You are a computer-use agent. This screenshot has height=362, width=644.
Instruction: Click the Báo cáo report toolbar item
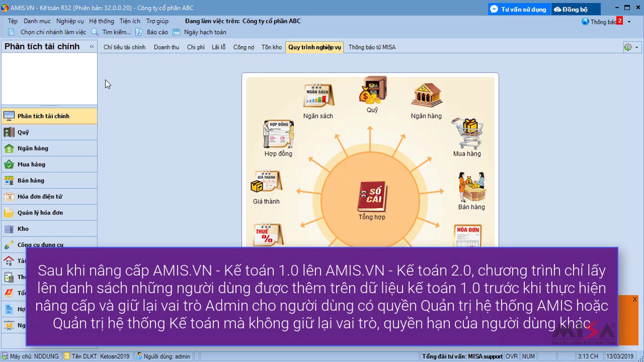152,32
